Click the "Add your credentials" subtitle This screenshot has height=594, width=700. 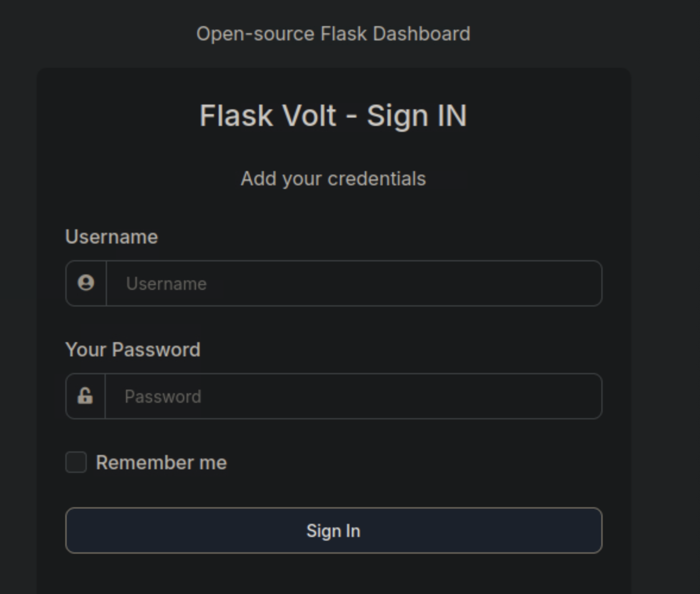coord(333,179)
